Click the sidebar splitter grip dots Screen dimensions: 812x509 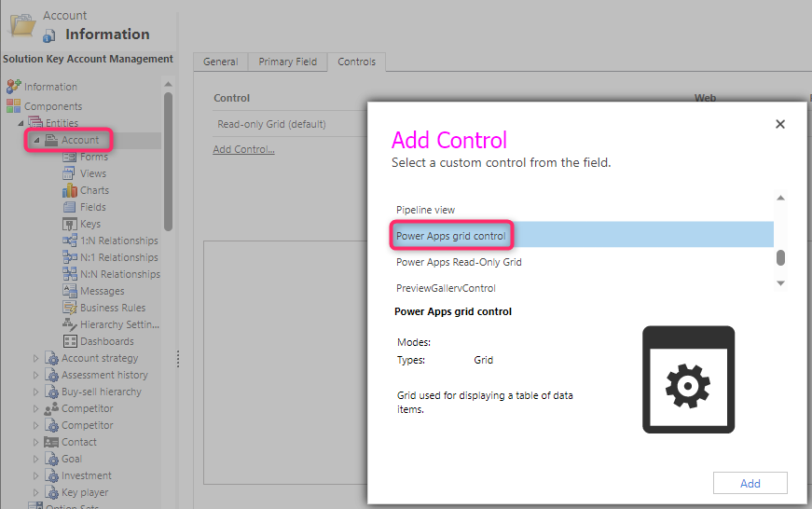point(178,359)
